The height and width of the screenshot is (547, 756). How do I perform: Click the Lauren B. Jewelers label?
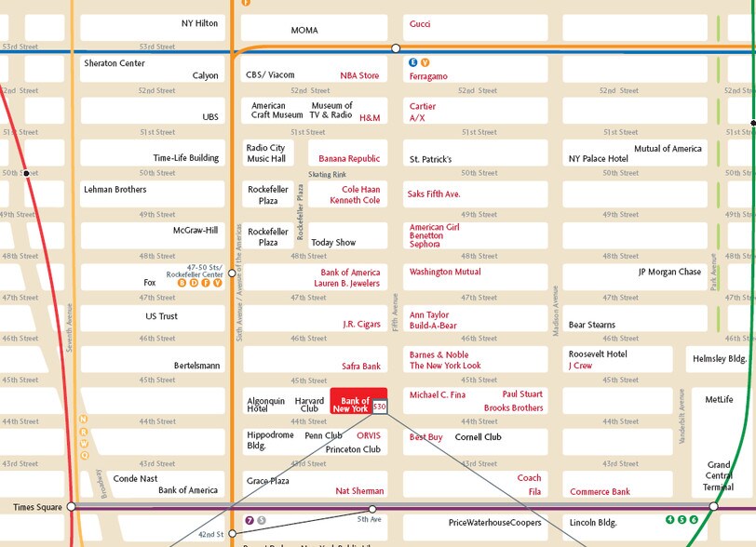(x=346, y=284)
